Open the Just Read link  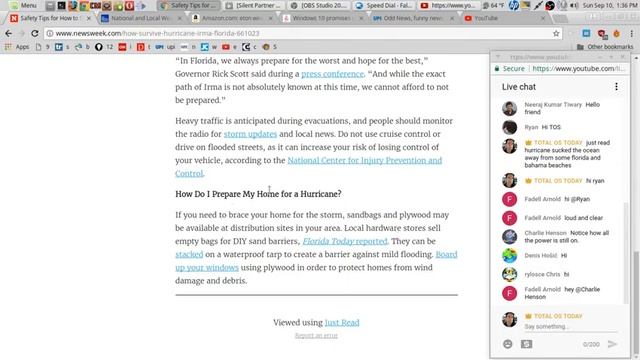(x=342, y=322)
